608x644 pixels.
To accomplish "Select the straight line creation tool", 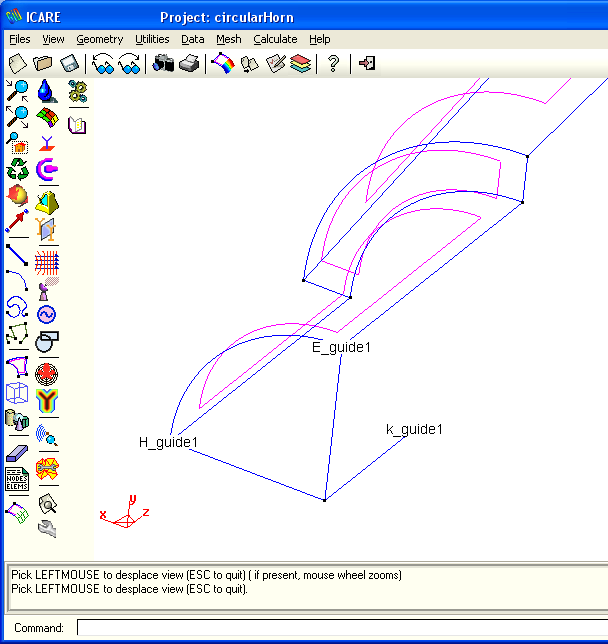I will point(17,255).
